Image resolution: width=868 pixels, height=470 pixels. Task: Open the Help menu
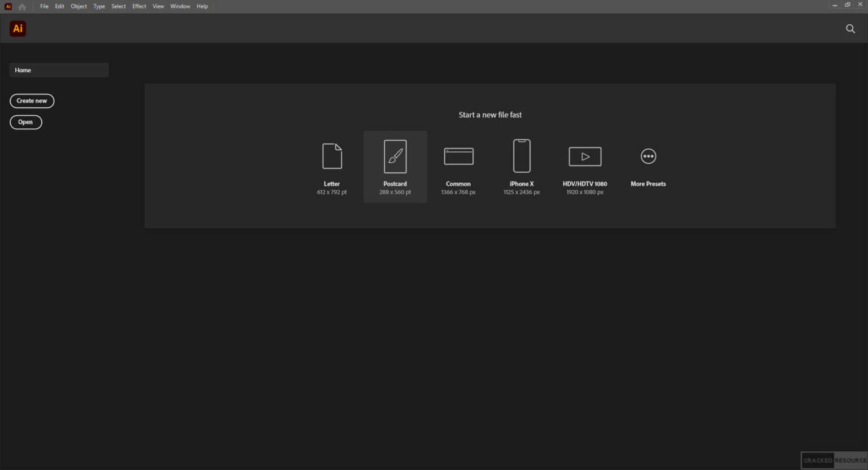(x=202, y=6)
